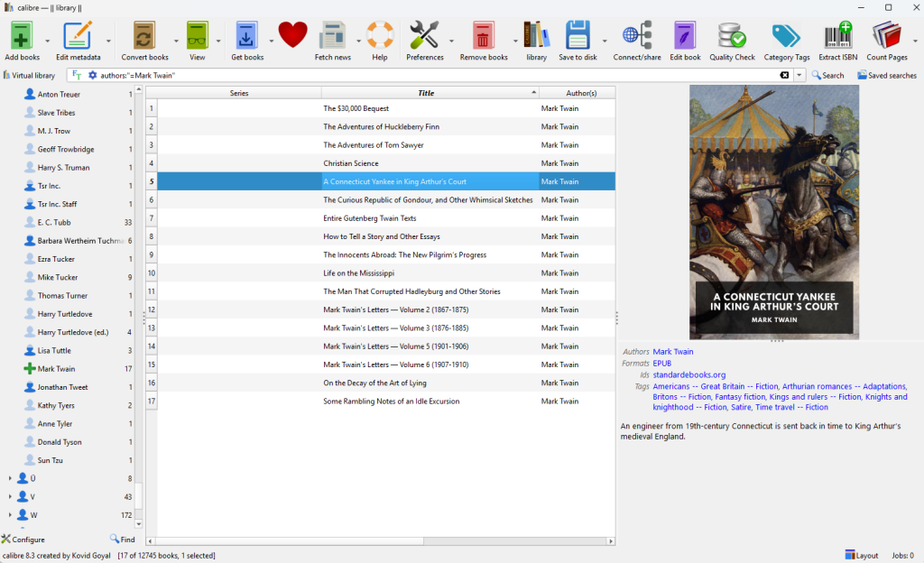Open Saved searches

click(887, 76)
